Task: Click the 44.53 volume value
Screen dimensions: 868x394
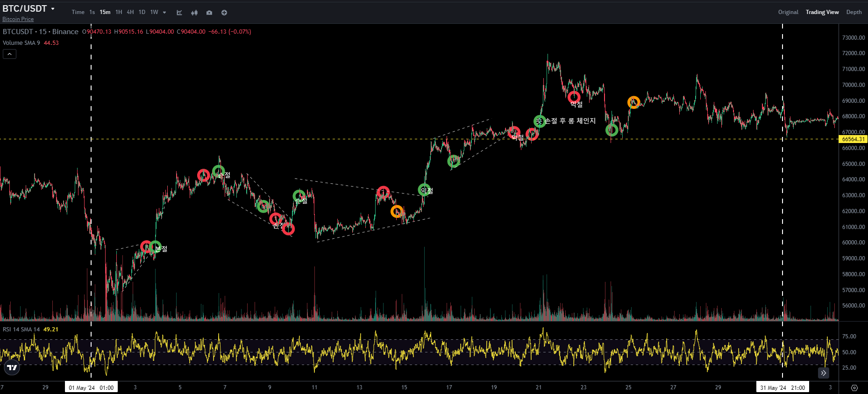Action: click(51, 43)
